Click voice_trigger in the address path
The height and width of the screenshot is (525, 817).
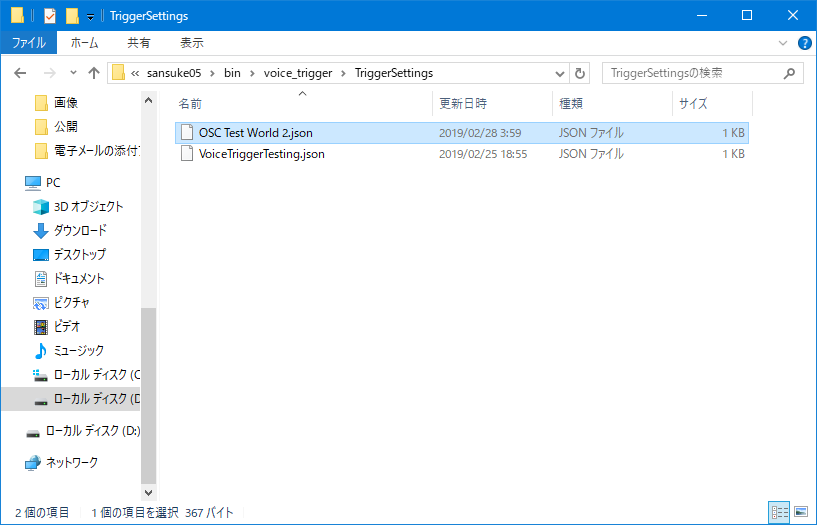pos(298,73)
